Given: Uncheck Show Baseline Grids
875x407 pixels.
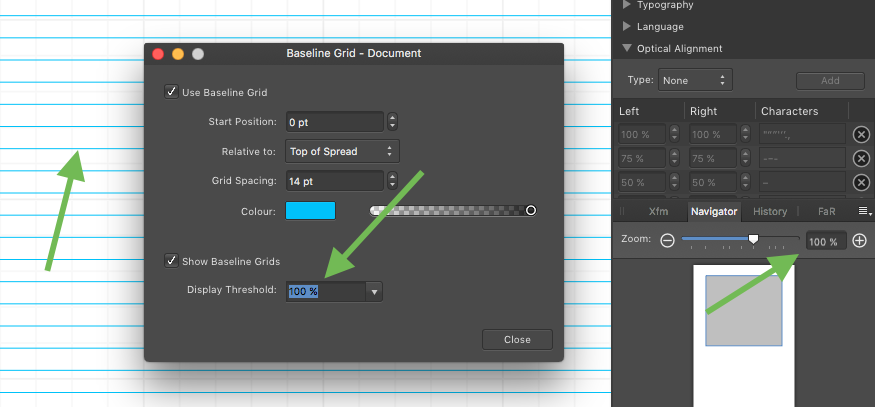Looking at the screenshot, I should point(171,261).
